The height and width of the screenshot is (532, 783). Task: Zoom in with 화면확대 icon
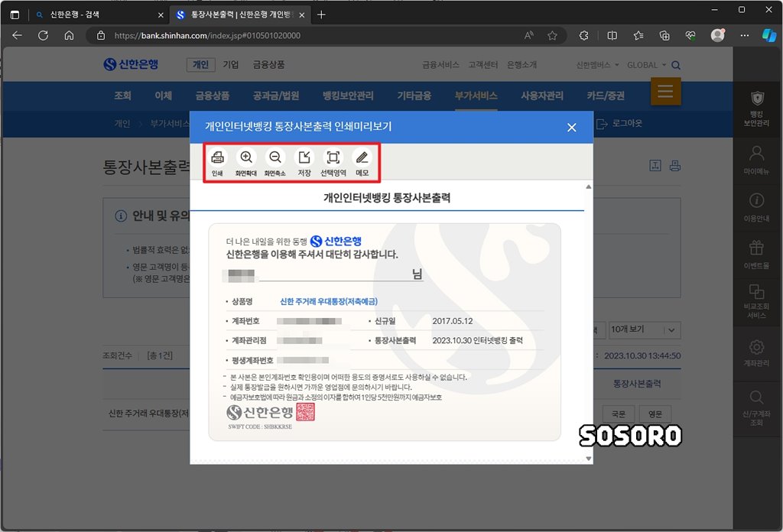coord(246,163)
